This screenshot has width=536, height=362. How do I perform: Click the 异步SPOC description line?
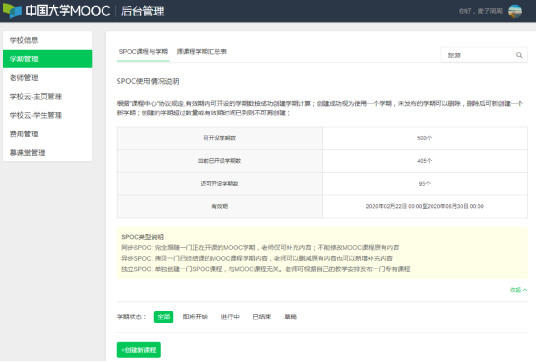point(257,258)
